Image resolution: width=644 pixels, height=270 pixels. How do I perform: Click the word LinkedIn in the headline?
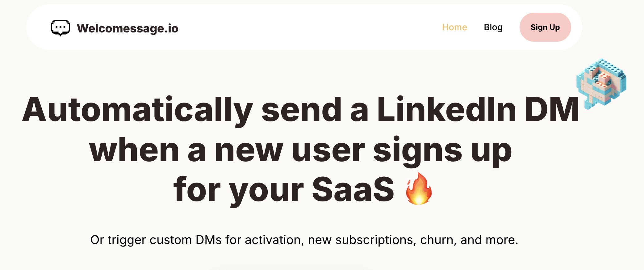[446, 110]
